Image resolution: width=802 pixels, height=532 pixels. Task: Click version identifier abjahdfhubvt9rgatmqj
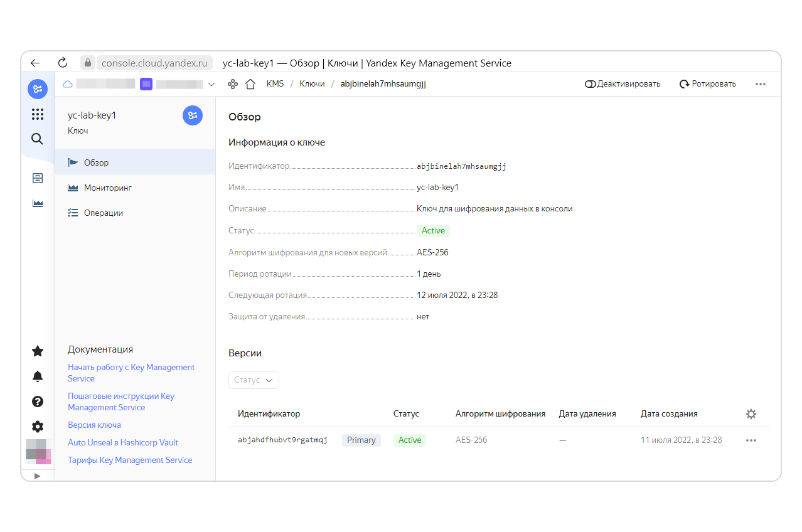[282, 440]
